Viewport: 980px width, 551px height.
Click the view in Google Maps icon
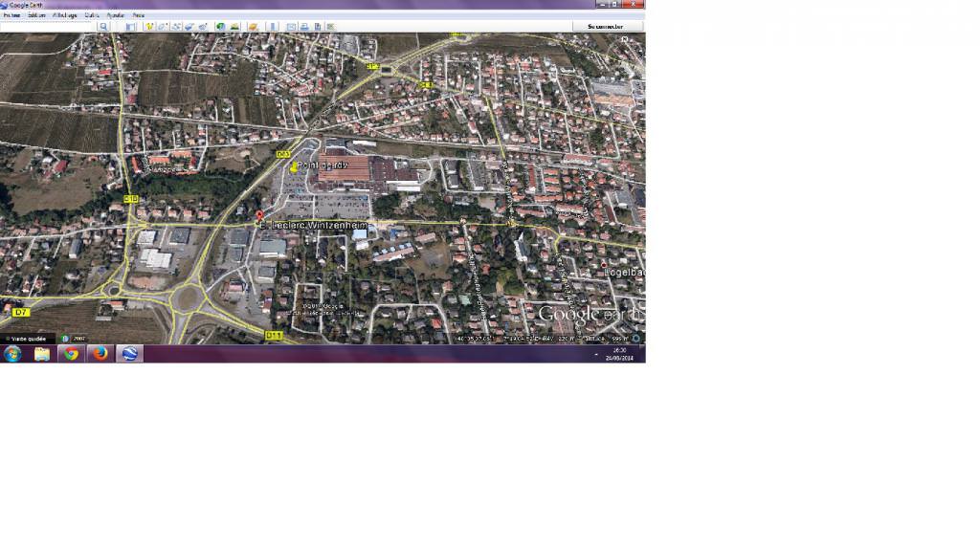331,26
